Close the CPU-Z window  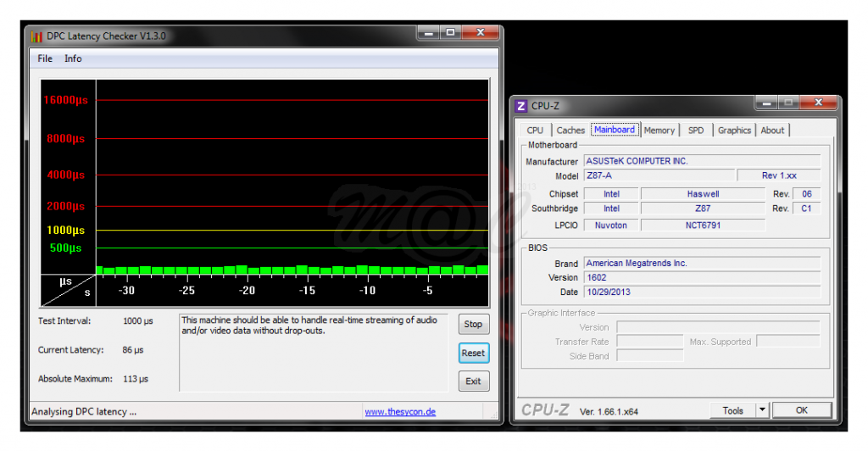818,103
